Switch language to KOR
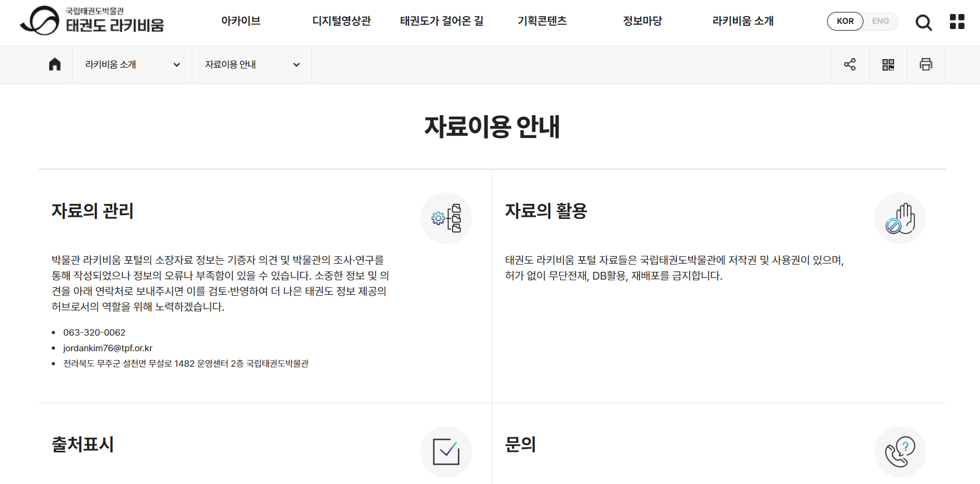 point(845,21)
